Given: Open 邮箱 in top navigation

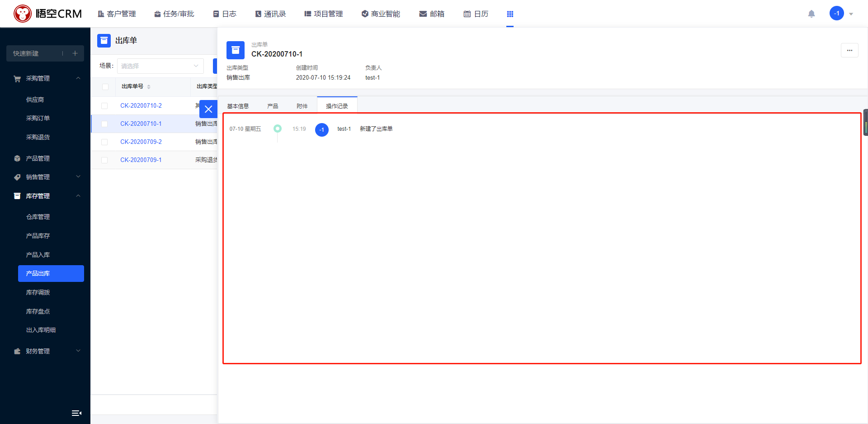Looking at the screenshot, I should point(432,14).
